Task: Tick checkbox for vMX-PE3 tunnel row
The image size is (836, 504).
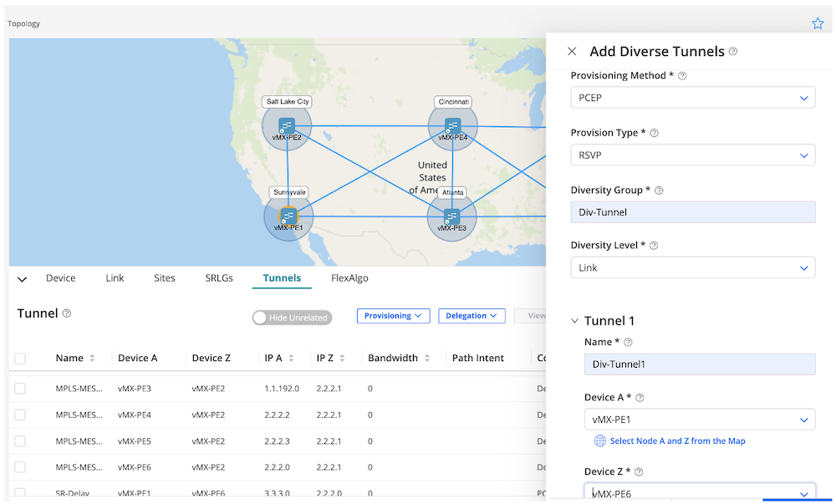Action: [x=20, y=389]
